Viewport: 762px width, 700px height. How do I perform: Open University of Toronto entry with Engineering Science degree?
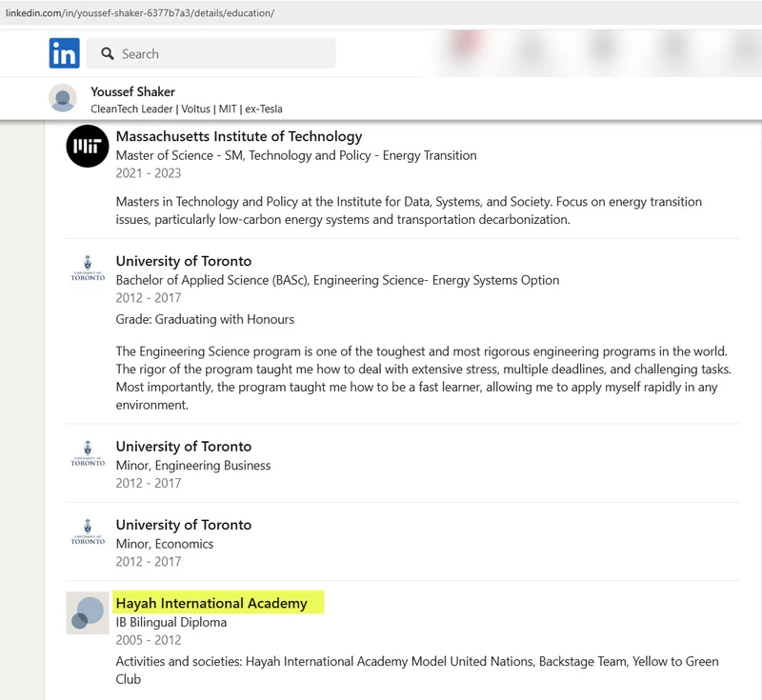pos(184,261)
